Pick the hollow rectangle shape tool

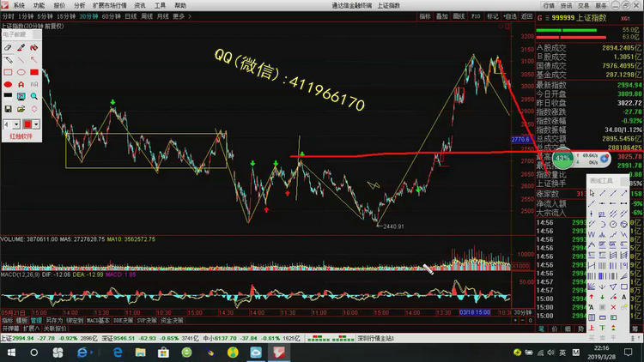(x=8, y=72)
